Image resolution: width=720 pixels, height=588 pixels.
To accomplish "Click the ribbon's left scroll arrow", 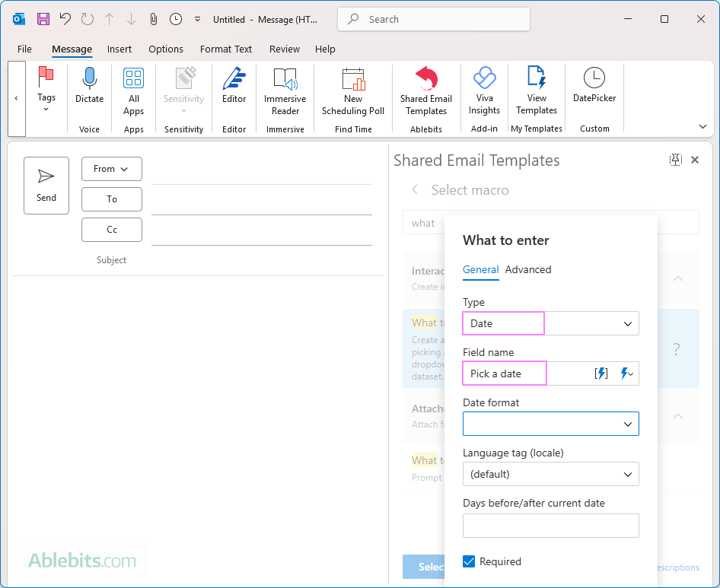I will click(17, 98).
